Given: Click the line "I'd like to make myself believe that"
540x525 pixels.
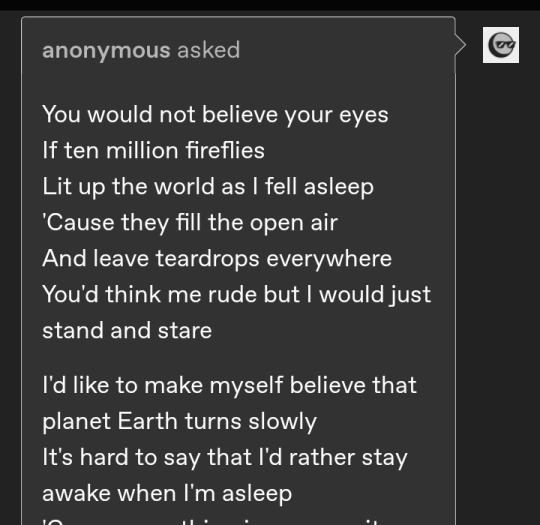Looking at the screenshot, I should point(230,385).
